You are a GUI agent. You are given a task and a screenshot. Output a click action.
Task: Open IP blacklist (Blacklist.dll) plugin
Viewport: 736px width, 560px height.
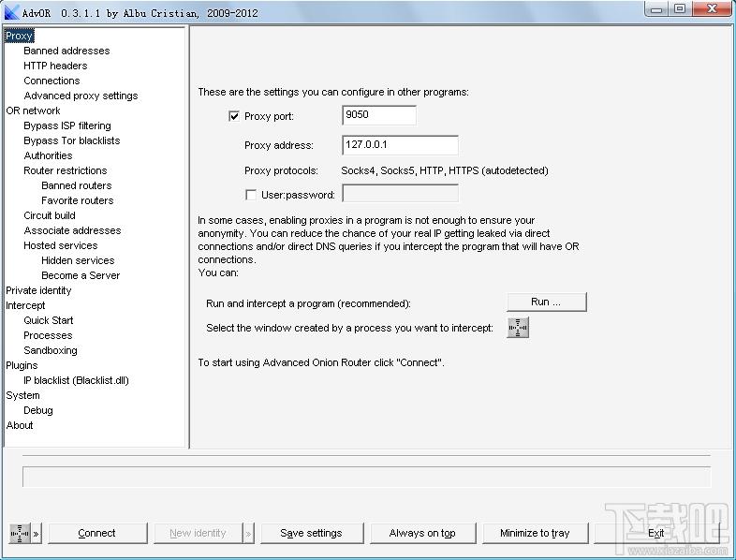(x=76, y=381)
